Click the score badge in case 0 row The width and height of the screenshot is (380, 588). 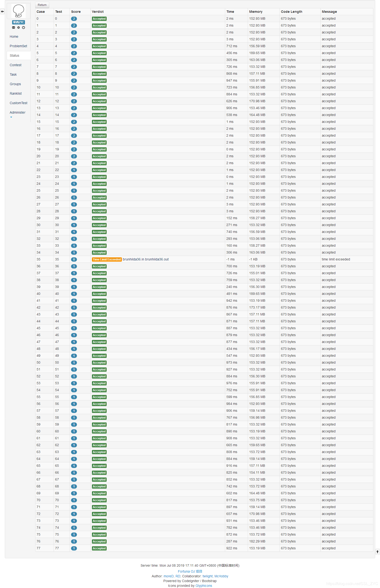74,19
